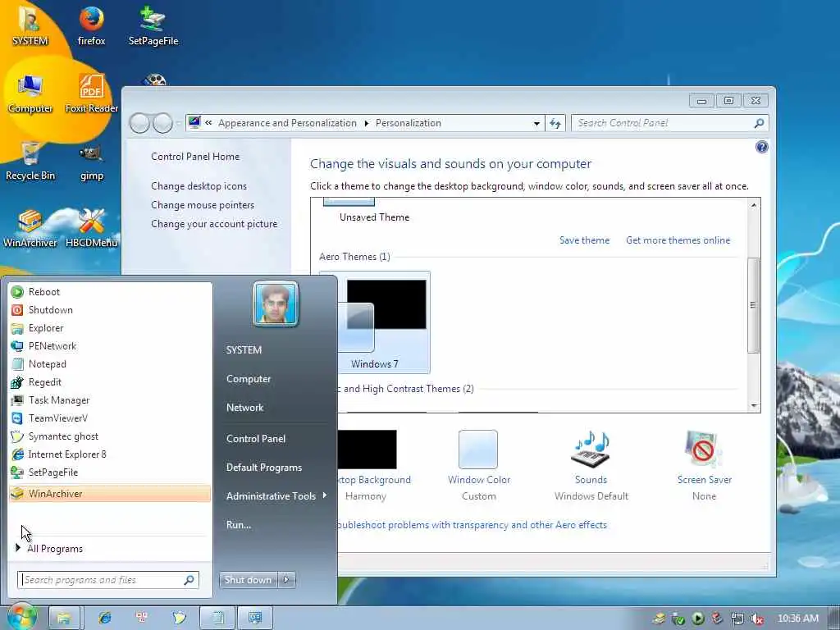Open Symantec ghost from the Start menu
The height and width of the screenshot is (630, 840).
(110, 436)
